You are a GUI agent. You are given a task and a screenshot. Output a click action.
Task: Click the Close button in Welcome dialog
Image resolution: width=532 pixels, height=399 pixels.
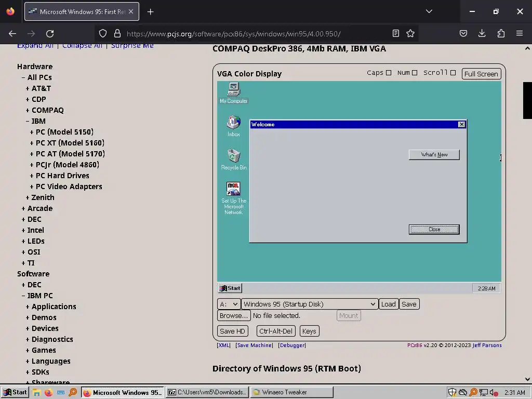coord(434,229)
